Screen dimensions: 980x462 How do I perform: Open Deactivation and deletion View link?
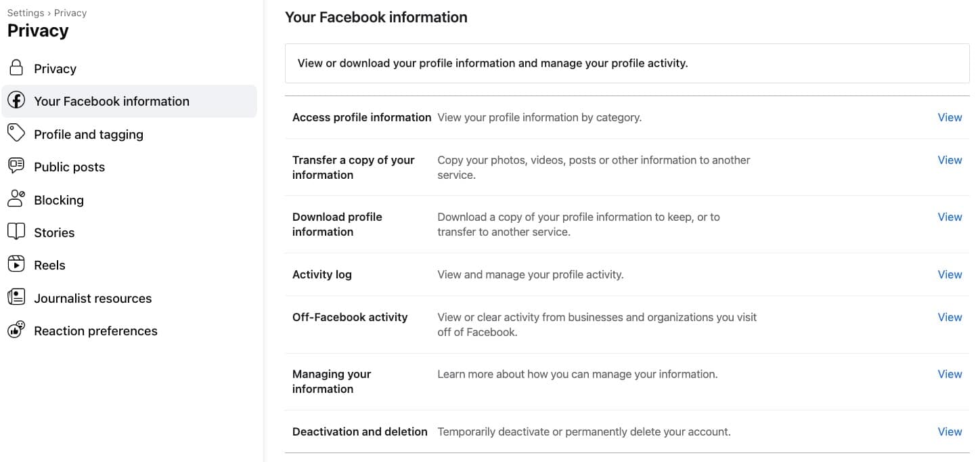pyautogui.click(x=950, y=432)
